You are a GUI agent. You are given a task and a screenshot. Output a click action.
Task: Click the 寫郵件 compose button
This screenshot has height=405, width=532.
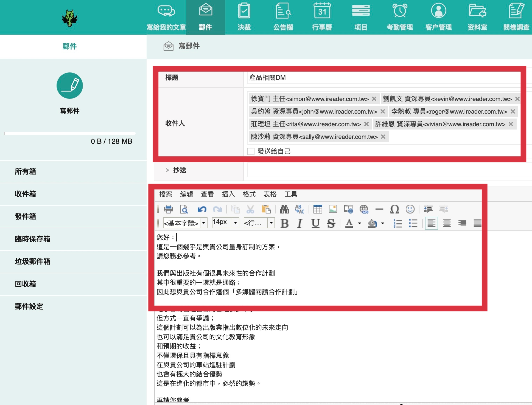[x=70, y=86]
